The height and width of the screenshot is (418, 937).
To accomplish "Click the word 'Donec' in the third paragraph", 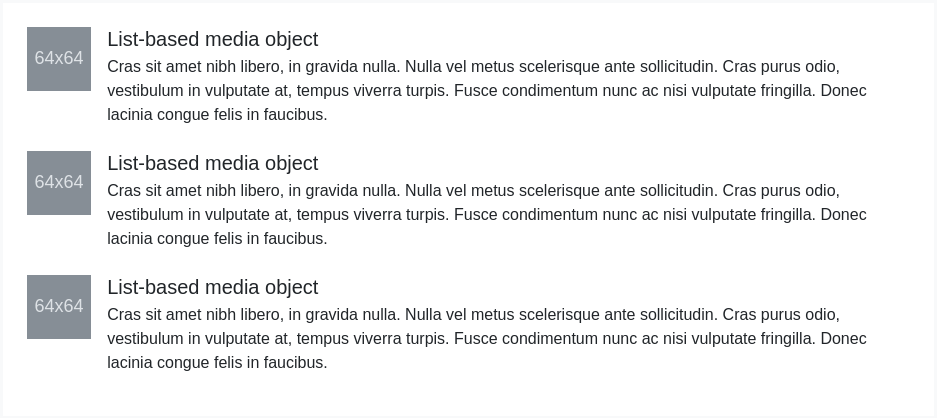I will tap(843, 339).
